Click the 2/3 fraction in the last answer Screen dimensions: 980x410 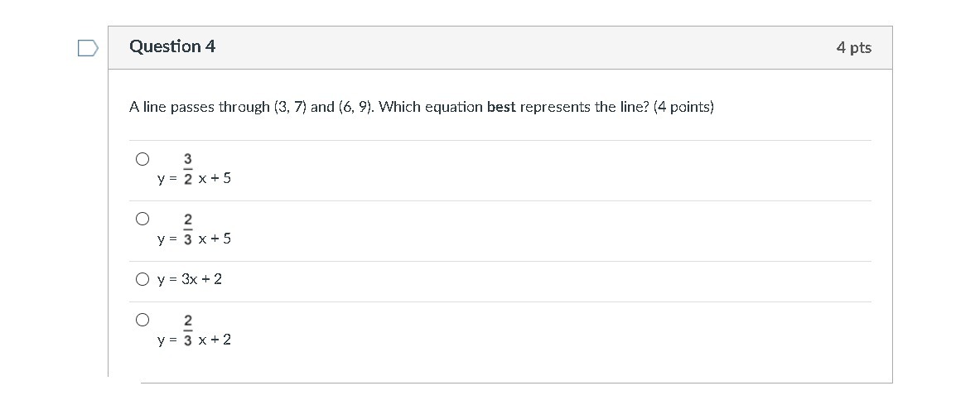click(188, 330)
